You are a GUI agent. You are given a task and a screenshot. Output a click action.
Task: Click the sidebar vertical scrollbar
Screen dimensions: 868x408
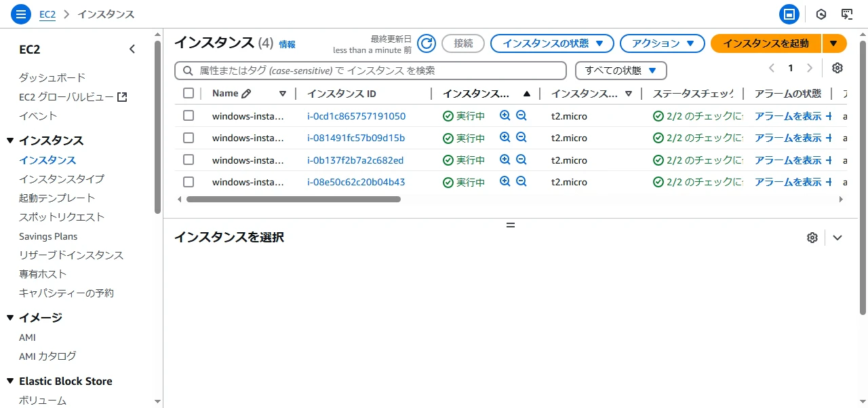tap(158, 128)
